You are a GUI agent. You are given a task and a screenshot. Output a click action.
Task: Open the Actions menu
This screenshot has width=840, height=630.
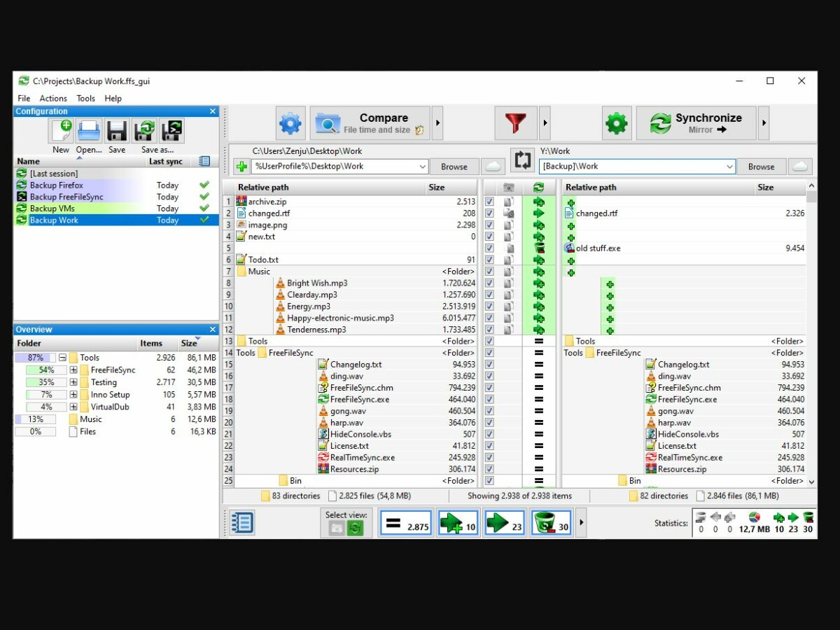pyautogui.click(x=53, y=98)
